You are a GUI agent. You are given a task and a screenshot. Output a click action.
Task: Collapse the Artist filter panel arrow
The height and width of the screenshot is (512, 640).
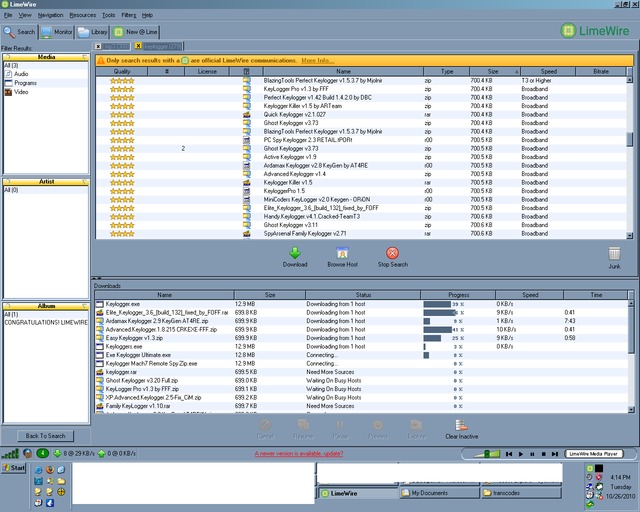pos(84,181)
